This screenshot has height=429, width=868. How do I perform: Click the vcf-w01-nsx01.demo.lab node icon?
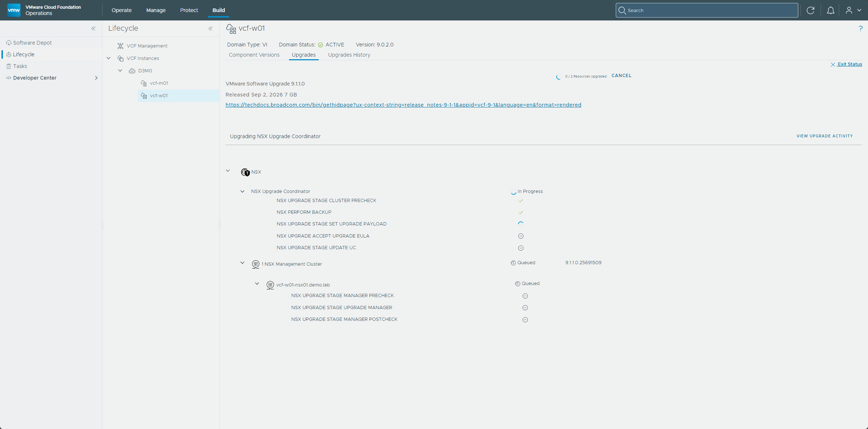click(270, 285)
